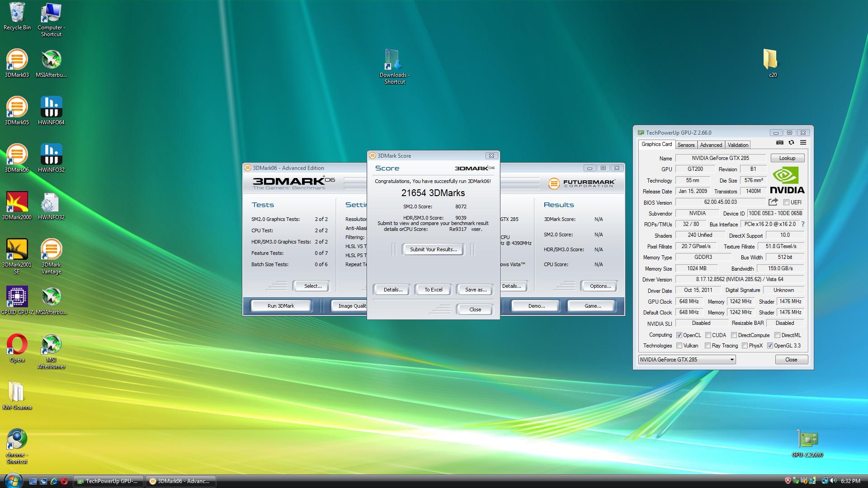Click the Submit Your Results button
This screenshot has height=488, width=868.
tap(433, 249)
